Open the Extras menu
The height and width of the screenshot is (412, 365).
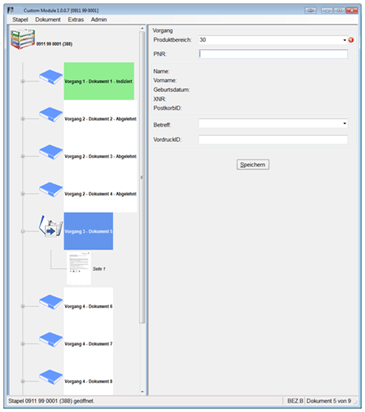click(76, 20)
